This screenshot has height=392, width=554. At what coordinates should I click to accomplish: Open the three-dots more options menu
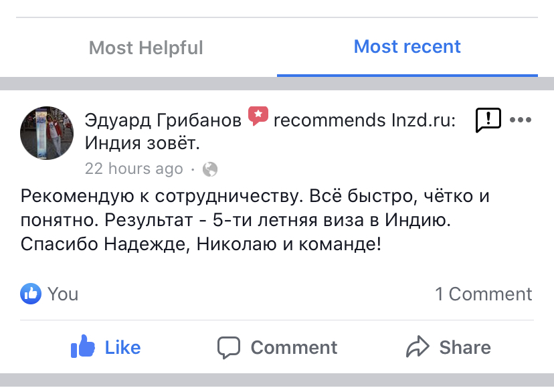pos(521,120)
